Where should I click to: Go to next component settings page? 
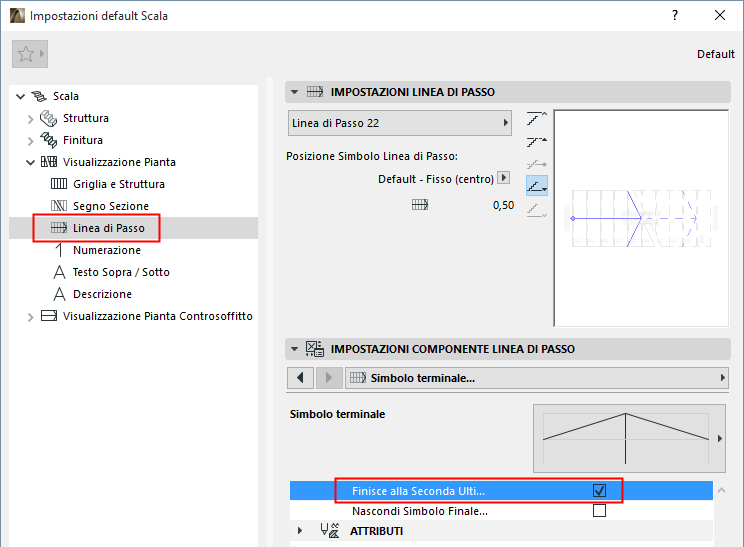329,378
